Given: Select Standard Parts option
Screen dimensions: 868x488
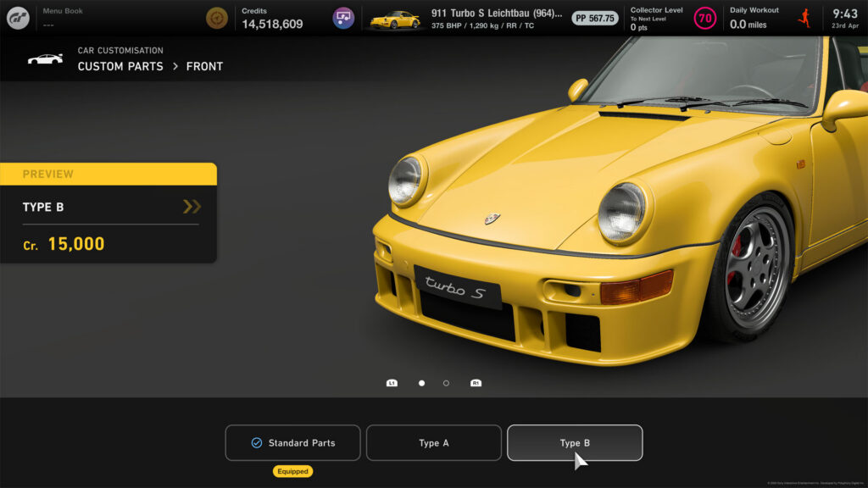Looking at the screenshot, I should coord(292,442).
